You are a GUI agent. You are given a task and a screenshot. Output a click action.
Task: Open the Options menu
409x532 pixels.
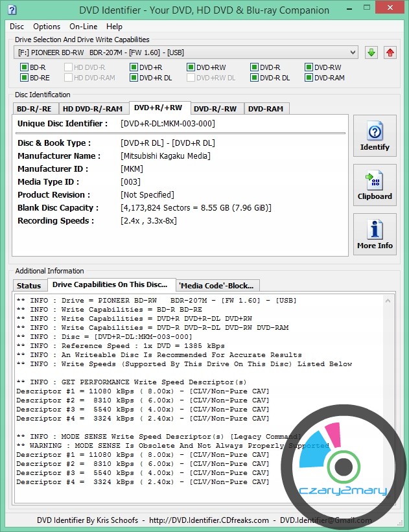47,27
